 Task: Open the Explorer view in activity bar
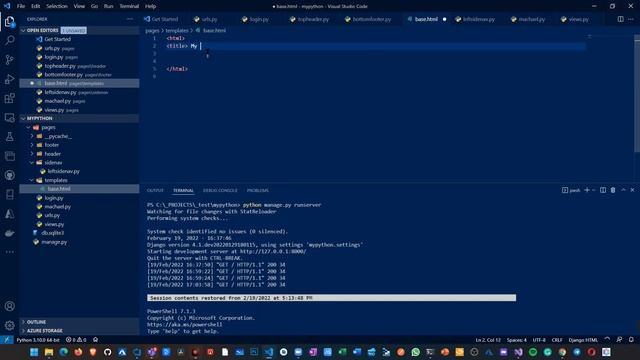(x=9, y=21)
